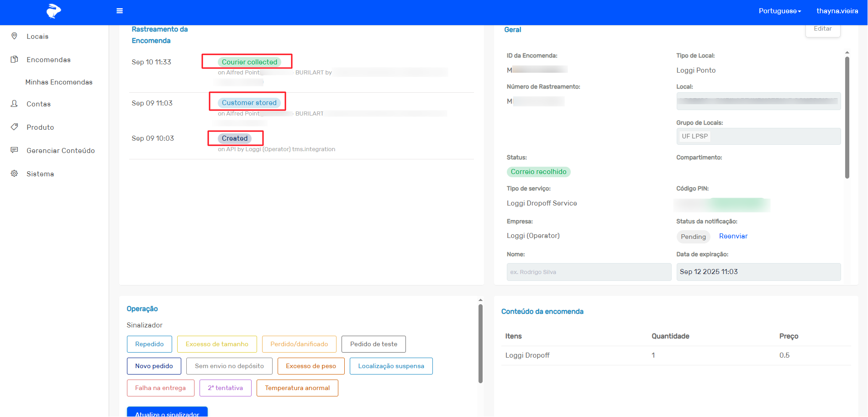Open Gerenciar Conteúdo chat icon

click(14, 150)
